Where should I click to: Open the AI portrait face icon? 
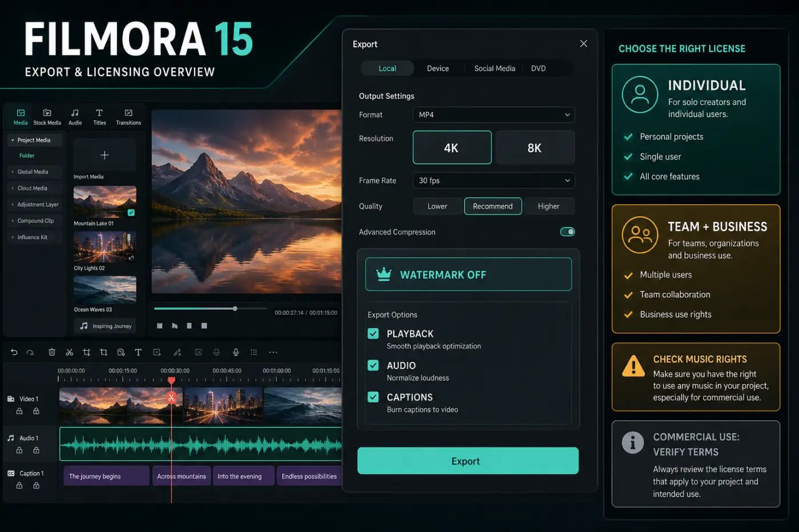pos(216,352)
